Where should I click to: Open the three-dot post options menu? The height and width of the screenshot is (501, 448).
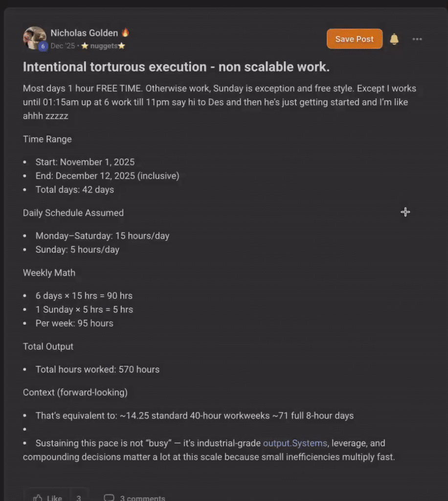tap(417, 39)
